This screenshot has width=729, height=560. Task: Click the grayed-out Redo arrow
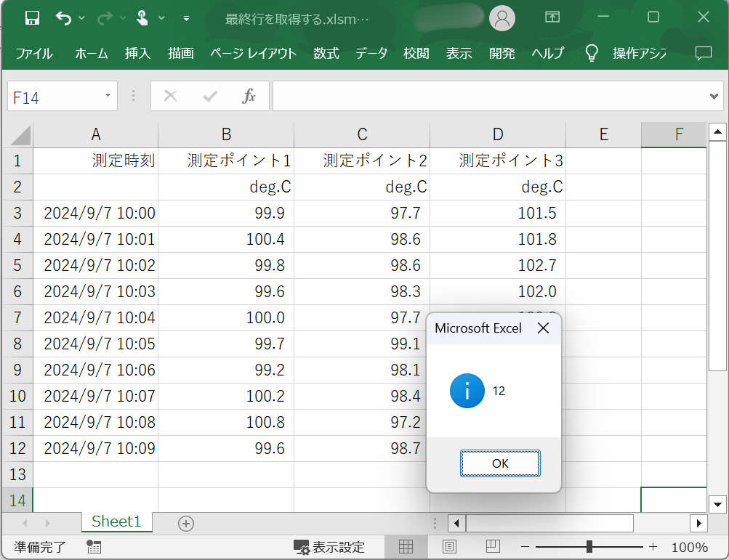(105, 18)
